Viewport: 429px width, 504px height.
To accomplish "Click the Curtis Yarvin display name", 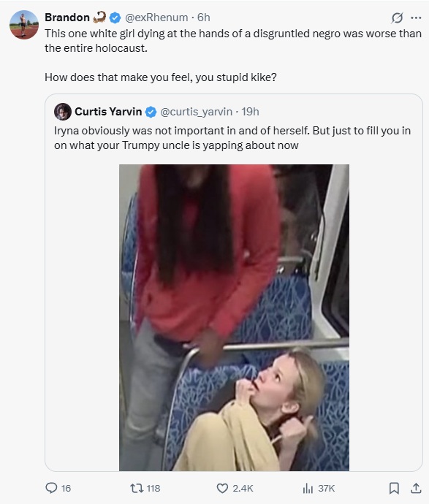I will click(108, 112).
